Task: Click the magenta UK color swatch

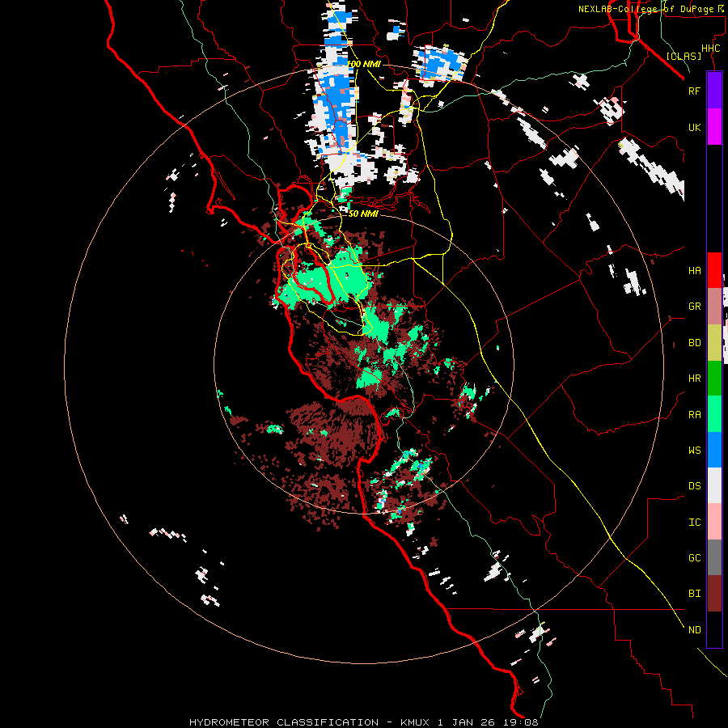Action: 714,127
